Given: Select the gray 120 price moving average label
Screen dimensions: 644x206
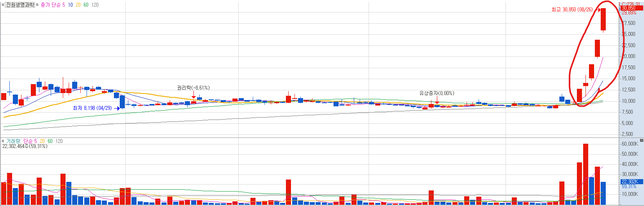Looking at the screenshot, I should (x=95, y=5).
